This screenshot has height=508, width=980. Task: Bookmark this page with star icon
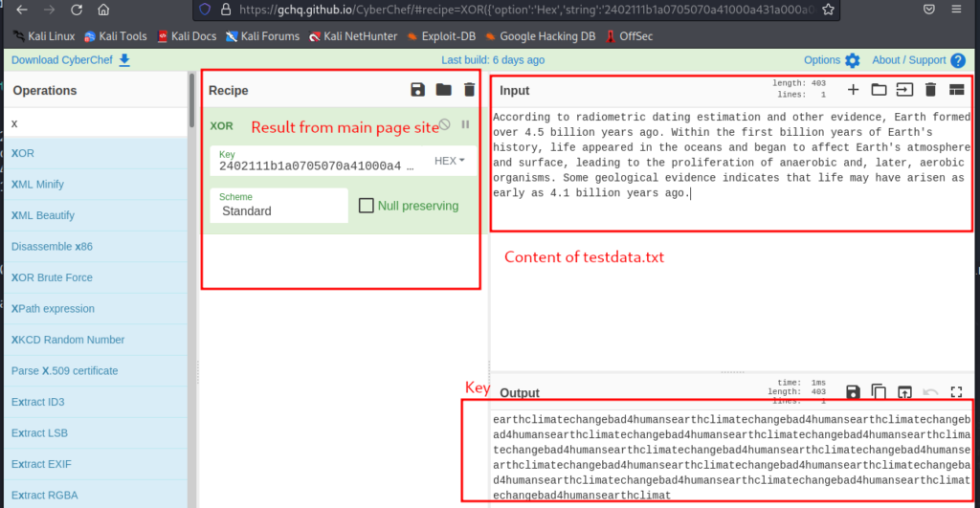tap(828, 10)
